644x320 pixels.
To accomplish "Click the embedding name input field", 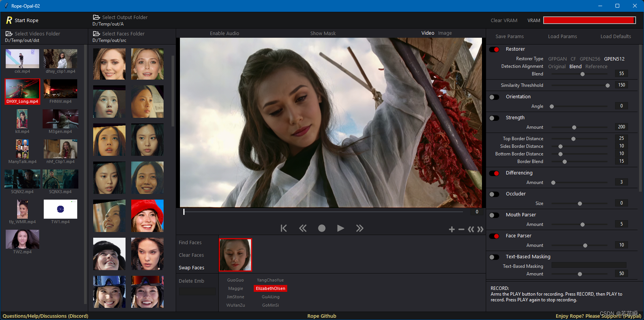I will [197, 291].
